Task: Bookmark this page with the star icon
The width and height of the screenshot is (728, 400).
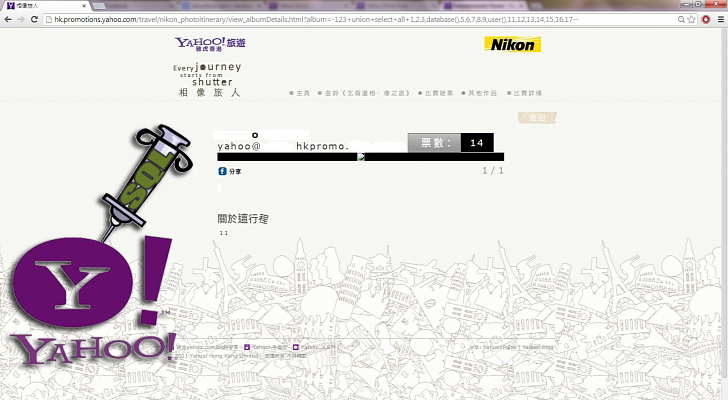Action: [692, 19]
